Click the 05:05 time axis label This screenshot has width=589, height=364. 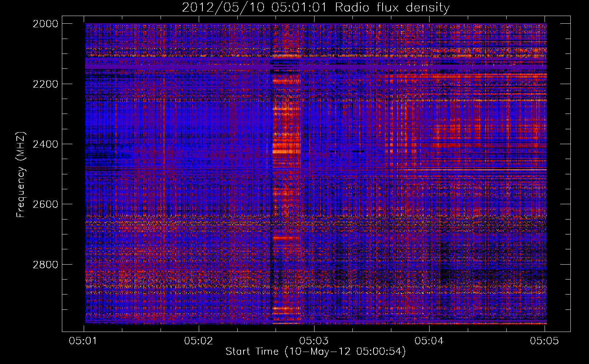544,341
